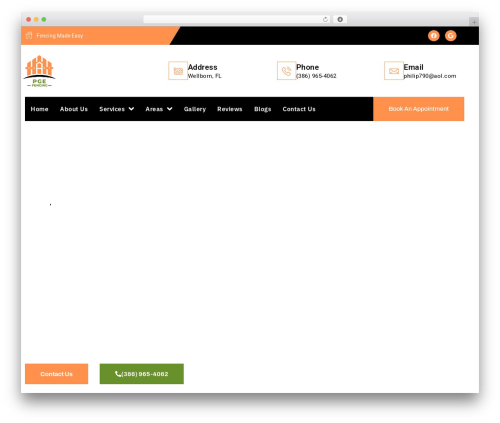The height and width of the screenshot is (423, 500).
Task: Click the Email envelope icon
Action: [394, 71]
